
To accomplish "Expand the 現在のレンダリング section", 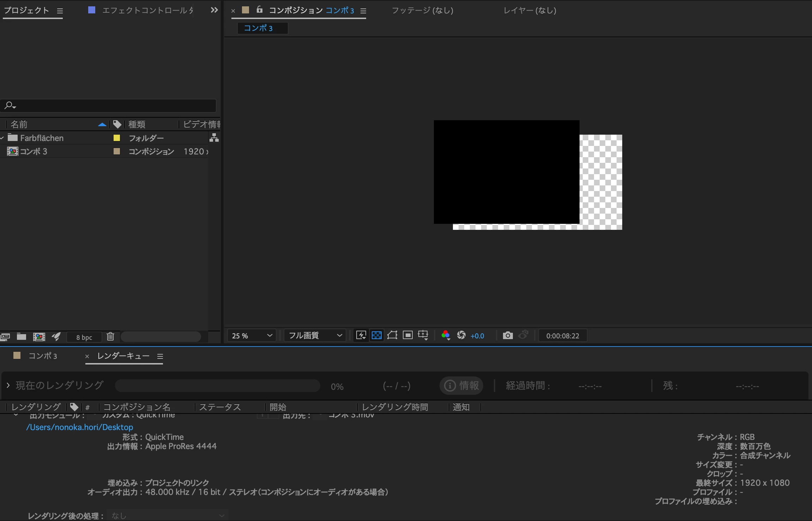I will tap(8, 385).
